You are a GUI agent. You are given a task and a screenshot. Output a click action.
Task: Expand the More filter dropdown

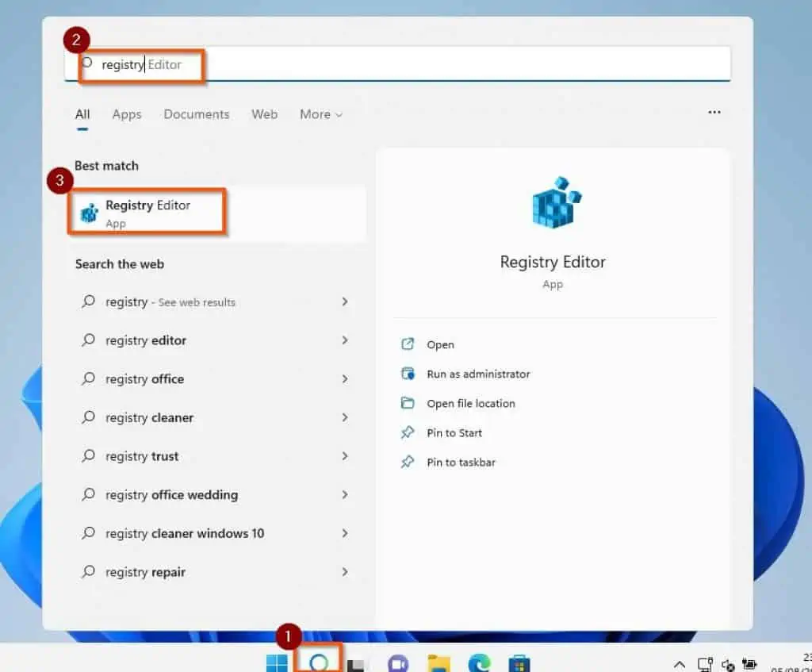click(320, 114)
